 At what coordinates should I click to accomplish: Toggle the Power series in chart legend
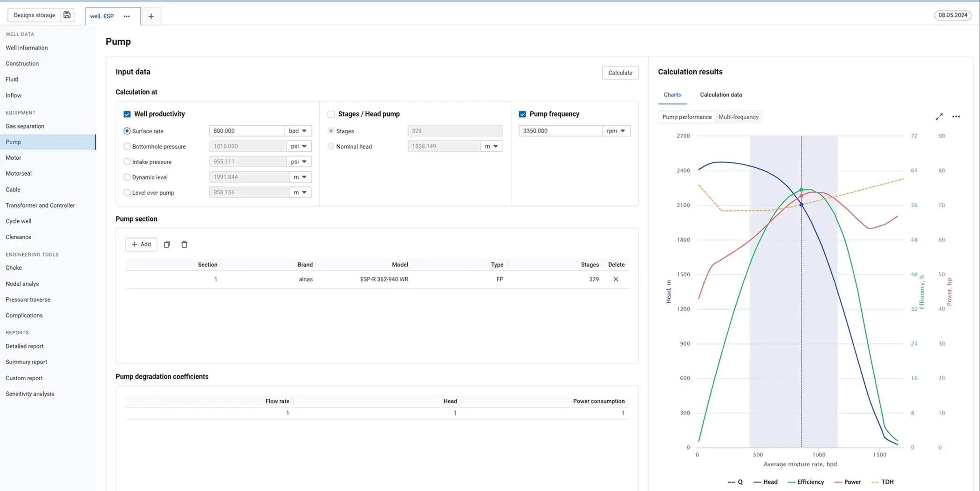point(848,482)
